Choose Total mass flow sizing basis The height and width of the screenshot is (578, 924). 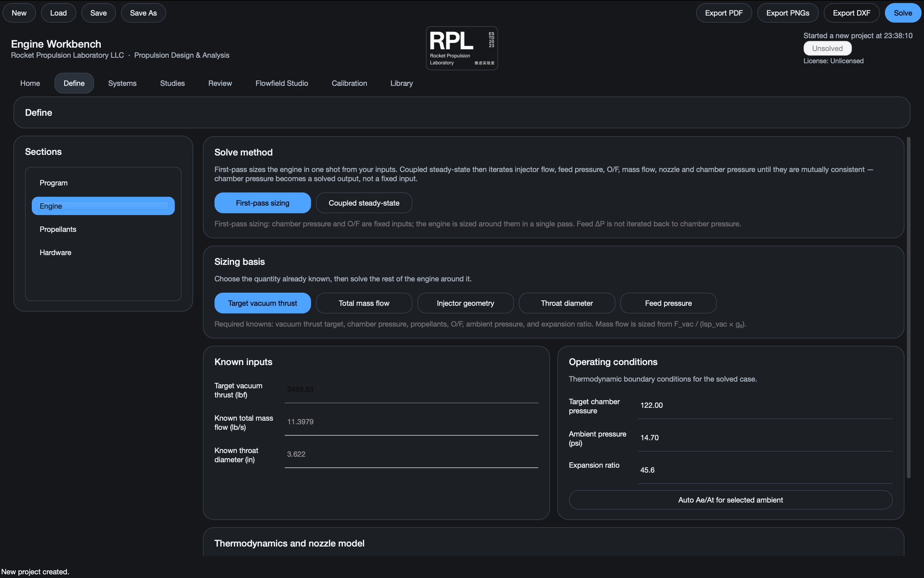click(364, 303)
